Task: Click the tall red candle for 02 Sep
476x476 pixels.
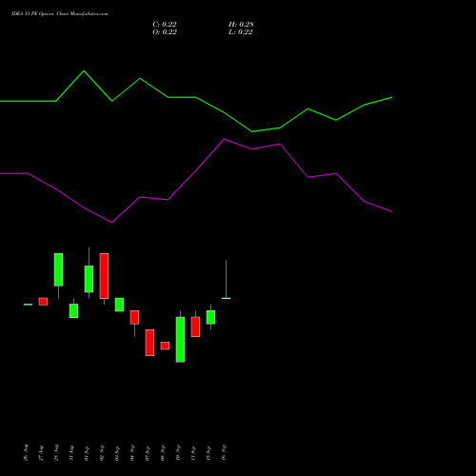Action: [104, 276]
